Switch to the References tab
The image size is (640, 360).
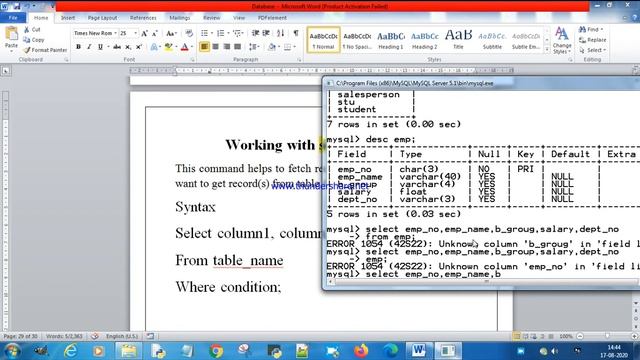[143, 18]
